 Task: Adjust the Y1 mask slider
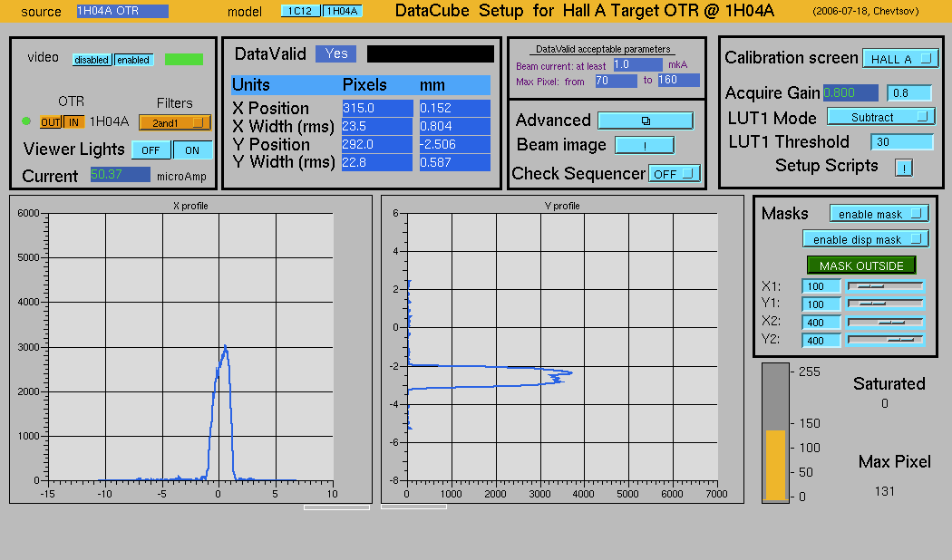[885, 304]
